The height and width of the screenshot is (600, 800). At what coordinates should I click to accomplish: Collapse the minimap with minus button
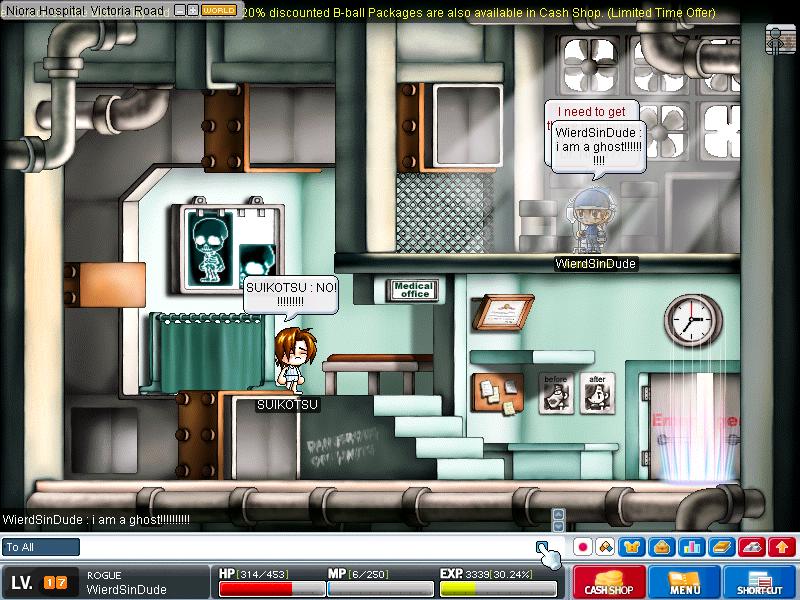[180, 10]
